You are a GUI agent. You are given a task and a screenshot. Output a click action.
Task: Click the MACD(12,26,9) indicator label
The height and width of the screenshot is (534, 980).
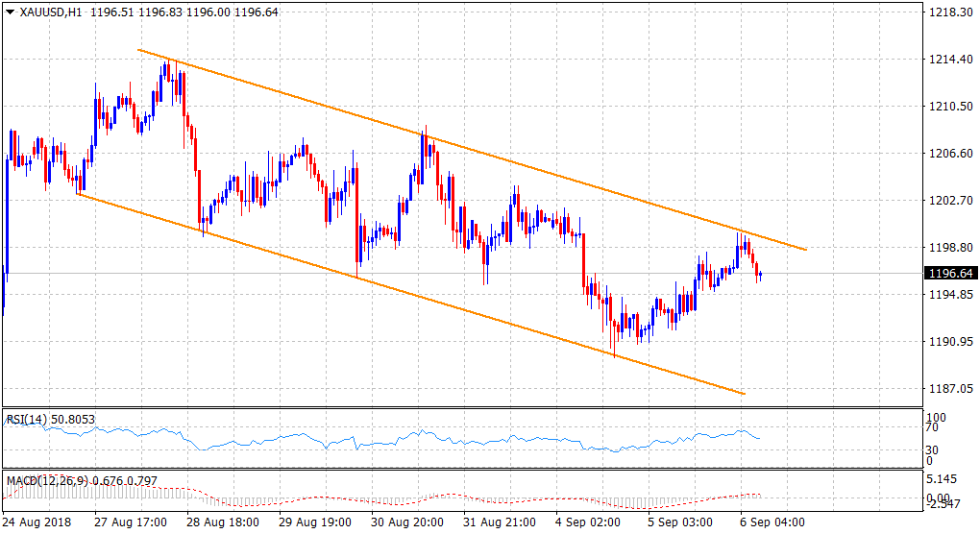[46, 479]
